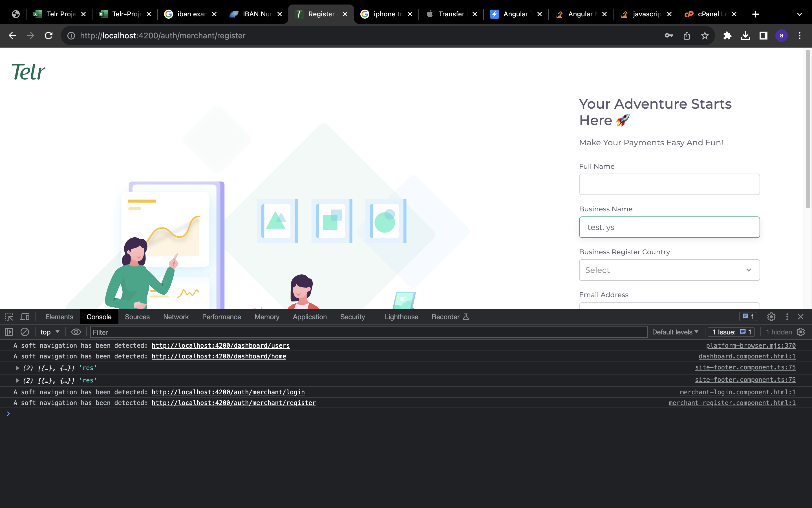Image resolution: width=812 pixels, height=508 pixels.
Task: Click the Telr logo
Action: [28, 72]
